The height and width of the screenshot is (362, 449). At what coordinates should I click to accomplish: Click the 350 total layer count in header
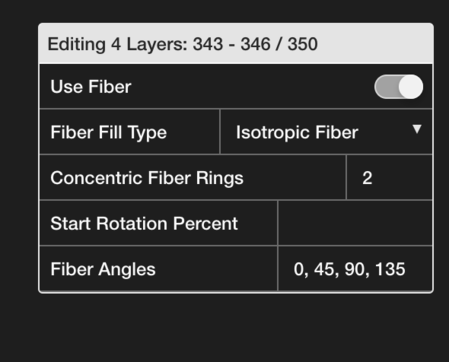(303, 44)
